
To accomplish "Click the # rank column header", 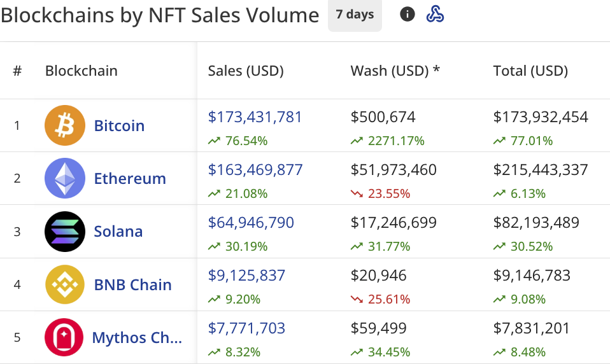I will point(17,71).
